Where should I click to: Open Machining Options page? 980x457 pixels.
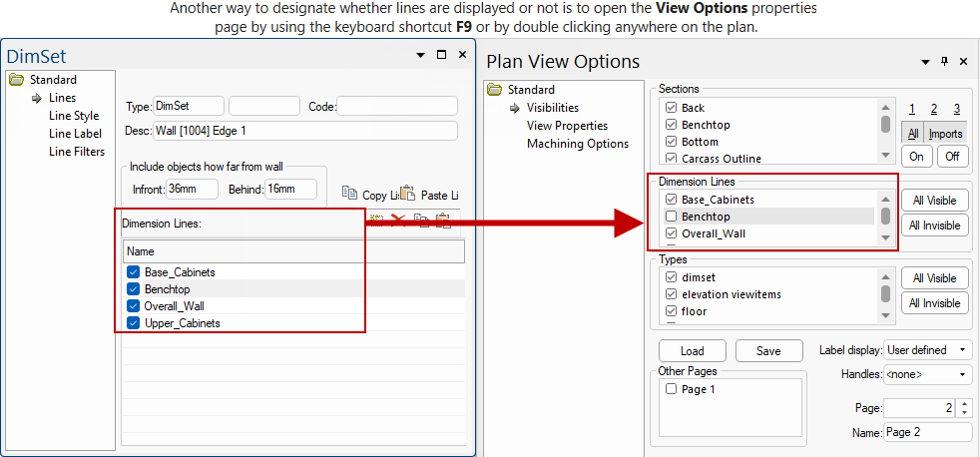point(578,143)
